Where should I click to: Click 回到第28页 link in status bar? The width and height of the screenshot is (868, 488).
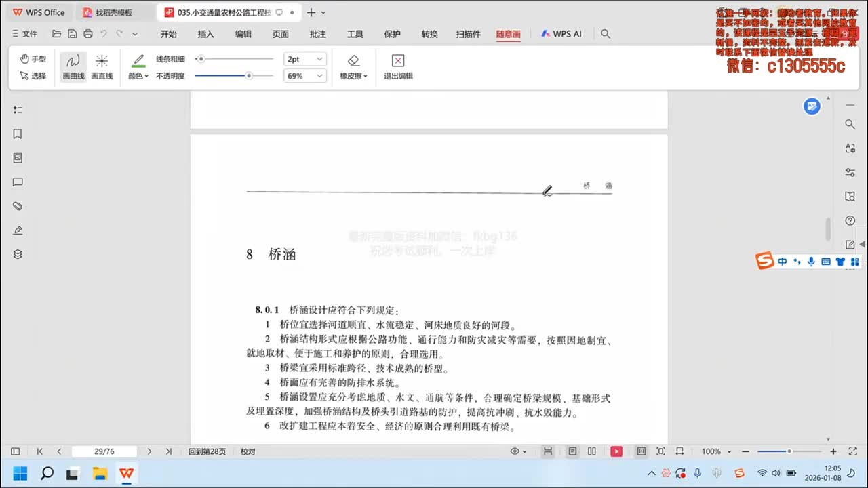coord(207,451)
